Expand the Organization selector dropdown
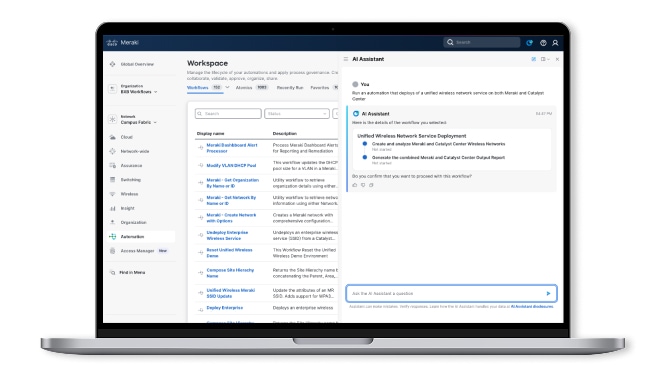666x375 pixels. tap(138, 89)
